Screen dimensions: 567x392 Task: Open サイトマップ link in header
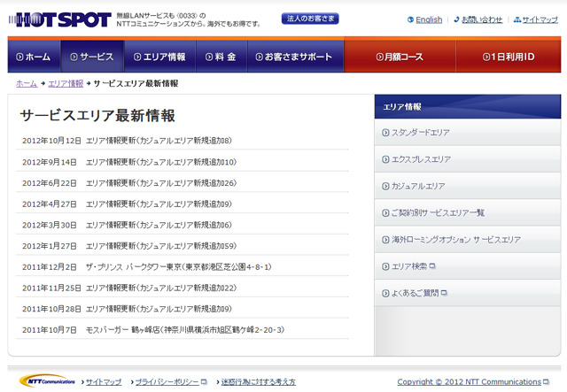(x=540, y=19)
